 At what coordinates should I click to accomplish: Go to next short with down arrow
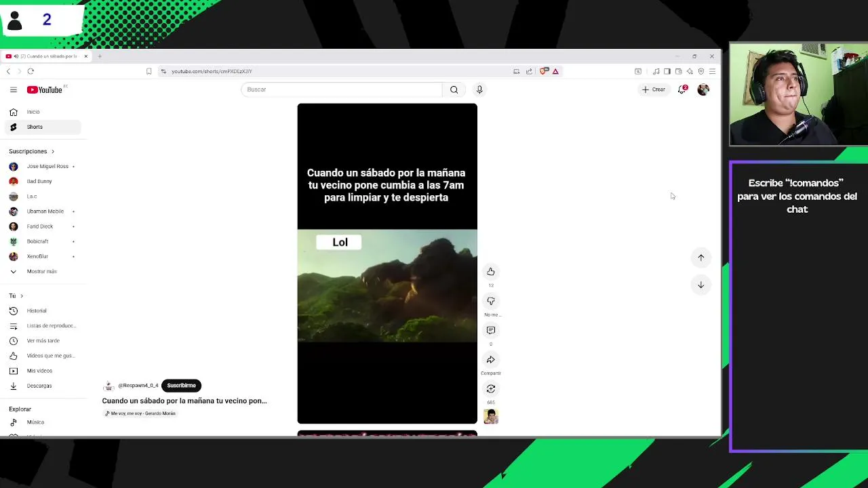coord(701,285)
